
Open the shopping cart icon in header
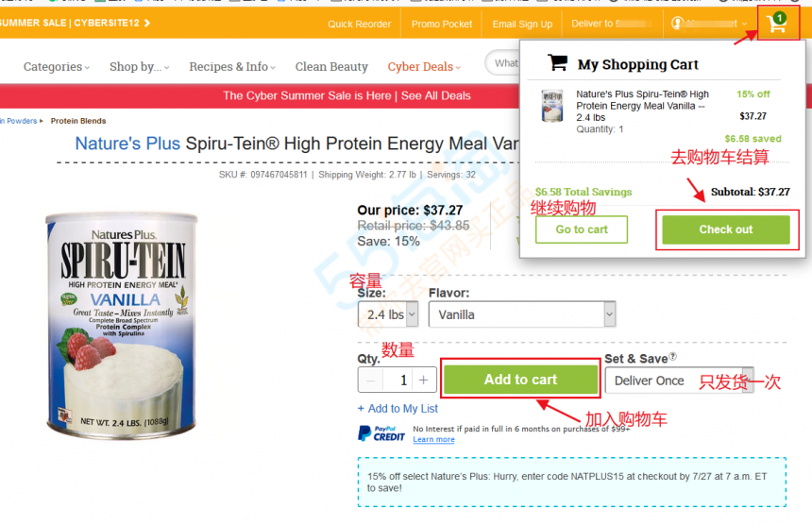pos(777,23)
